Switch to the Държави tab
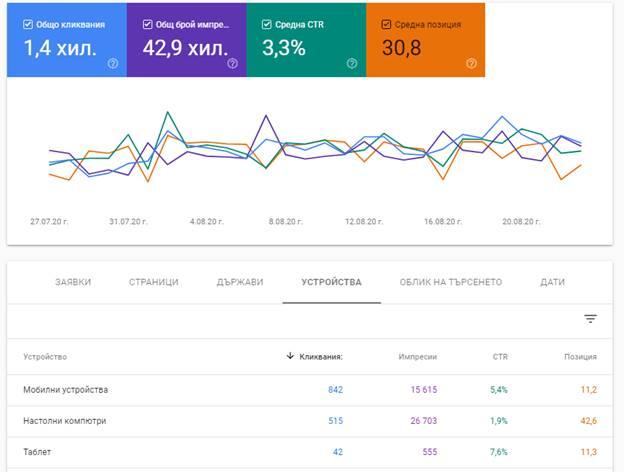The image size is (624, 472). (x=240, y=282)
